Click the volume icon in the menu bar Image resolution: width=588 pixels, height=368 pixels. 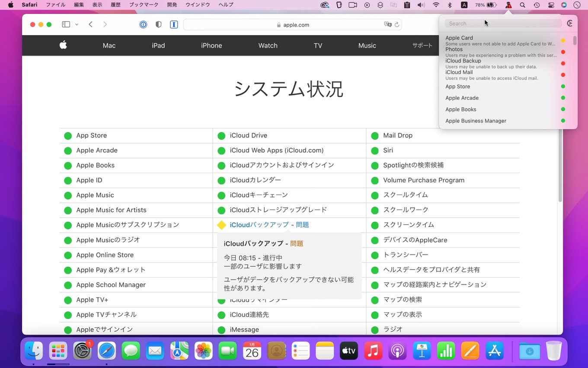pos(421,5)
